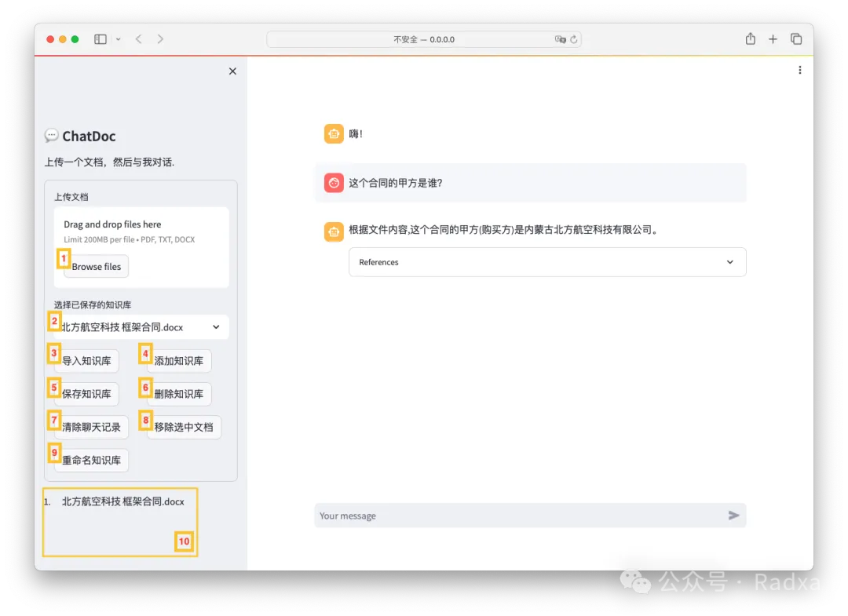Click the macOS green fullscreen button
The width and height of the screenshot is (848, 616).
click(x=75, y=39)
